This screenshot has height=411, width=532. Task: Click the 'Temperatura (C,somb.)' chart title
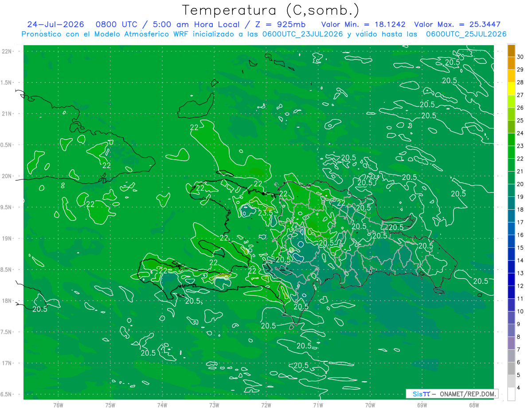coord(271,11)
